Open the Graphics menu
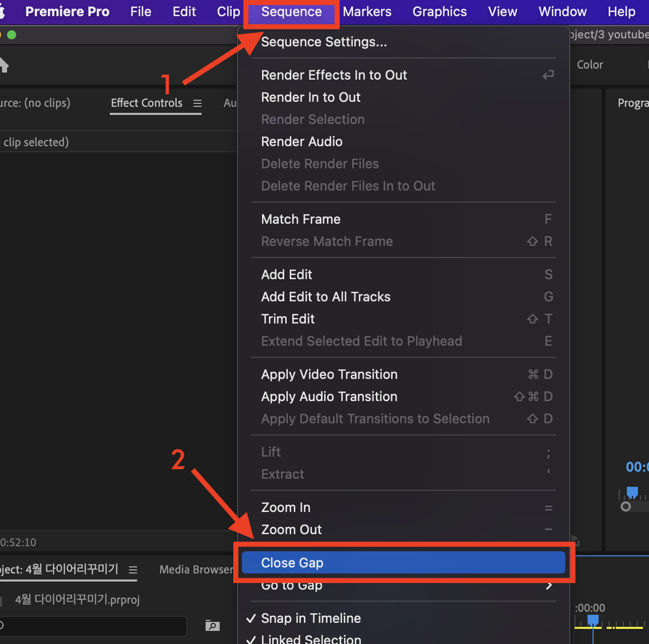The height and width of the screenshot is (644, 649). coord(439,12)
